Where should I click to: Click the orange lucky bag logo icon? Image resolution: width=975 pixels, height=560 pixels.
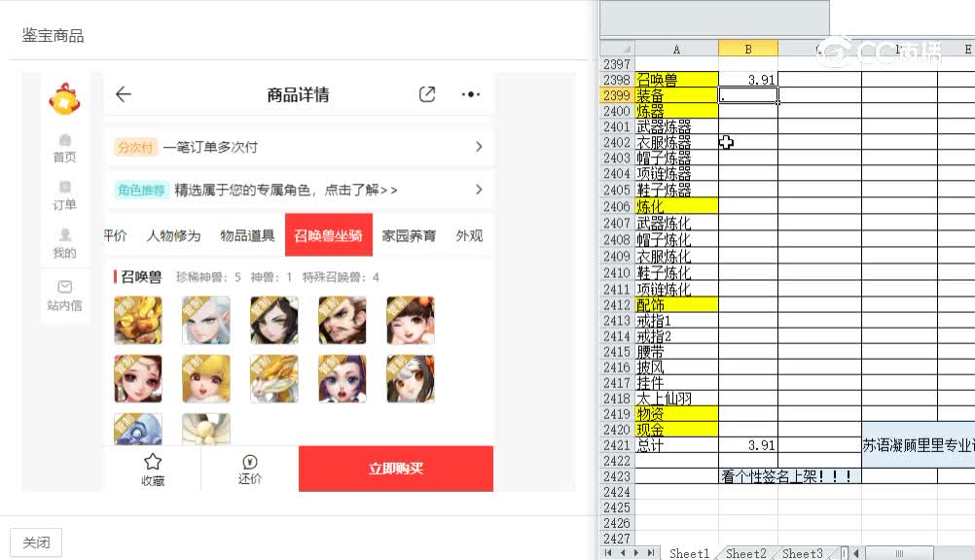[64, 99]
